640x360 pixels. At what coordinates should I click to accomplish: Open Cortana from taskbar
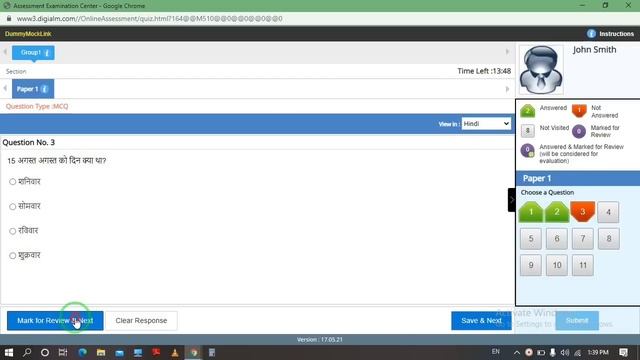click(45, 352)
